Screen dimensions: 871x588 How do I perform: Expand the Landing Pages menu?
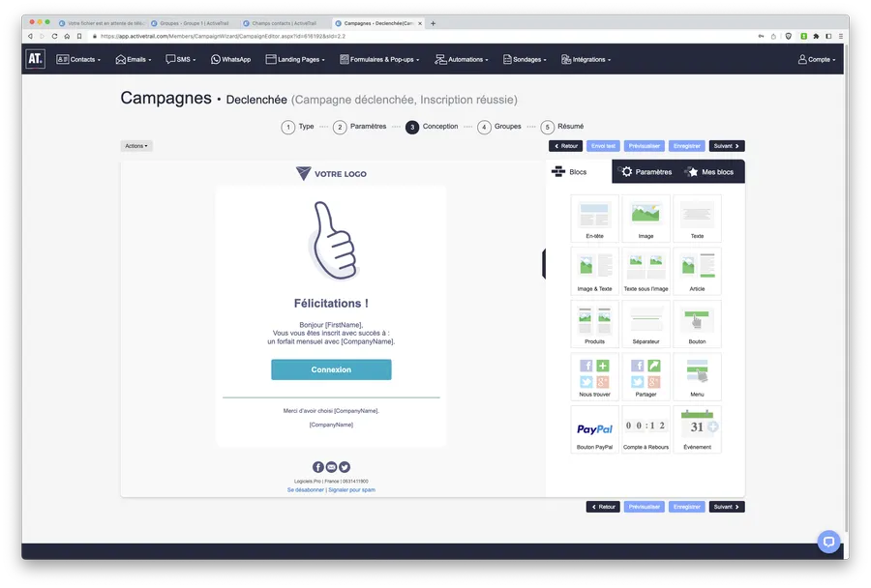(x=295, y=59)
